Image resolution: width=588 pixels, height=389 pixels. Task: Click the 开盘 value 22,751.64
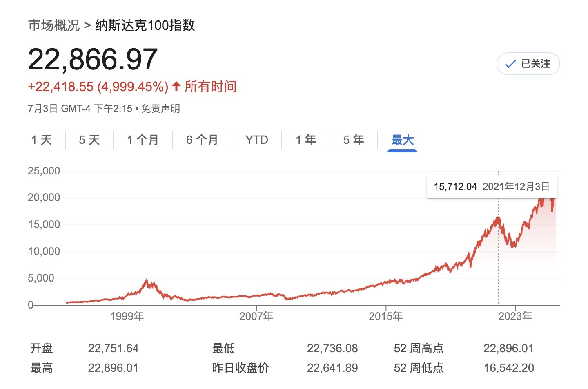click(x=113, y=349)
